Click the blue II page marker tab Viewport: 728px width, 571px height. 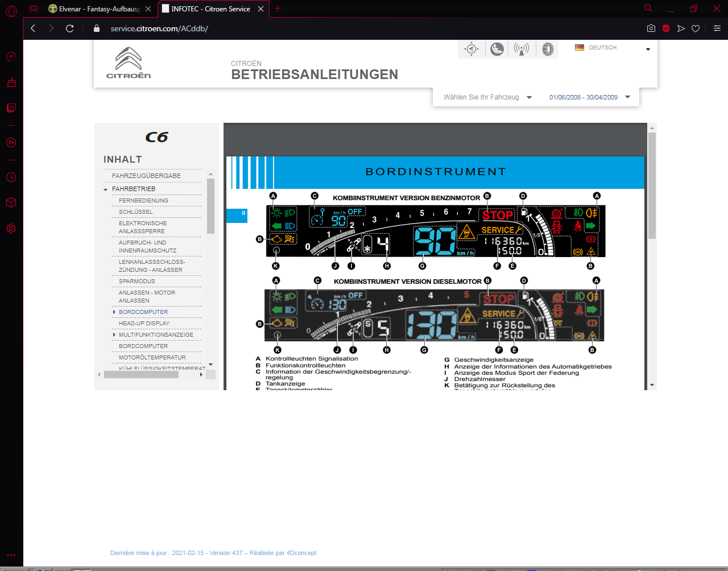(x=237, y=215)
